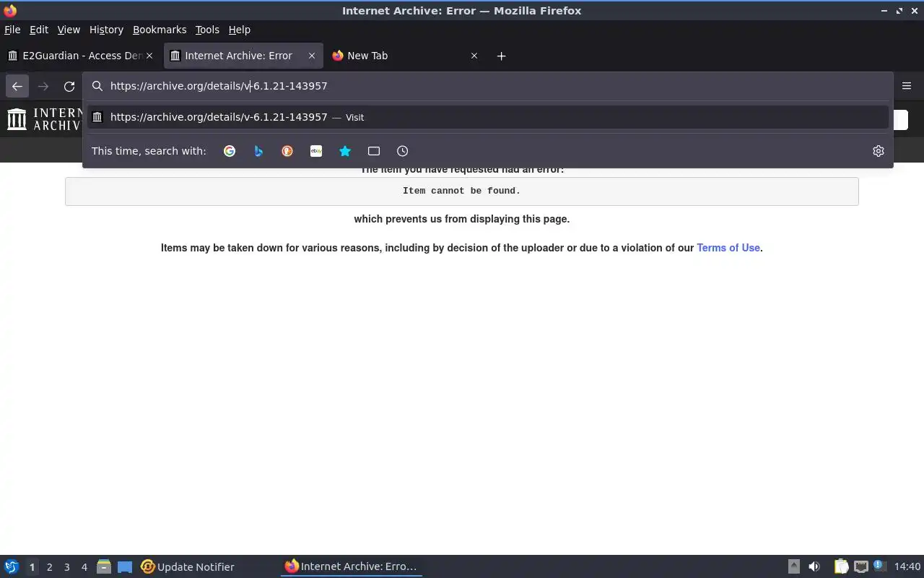Image resolution: width=924 pixels, height=578 pixels.
Task: Expand hidden tray icons arrow
Action: pyautogui.click(x=793, y=567)
